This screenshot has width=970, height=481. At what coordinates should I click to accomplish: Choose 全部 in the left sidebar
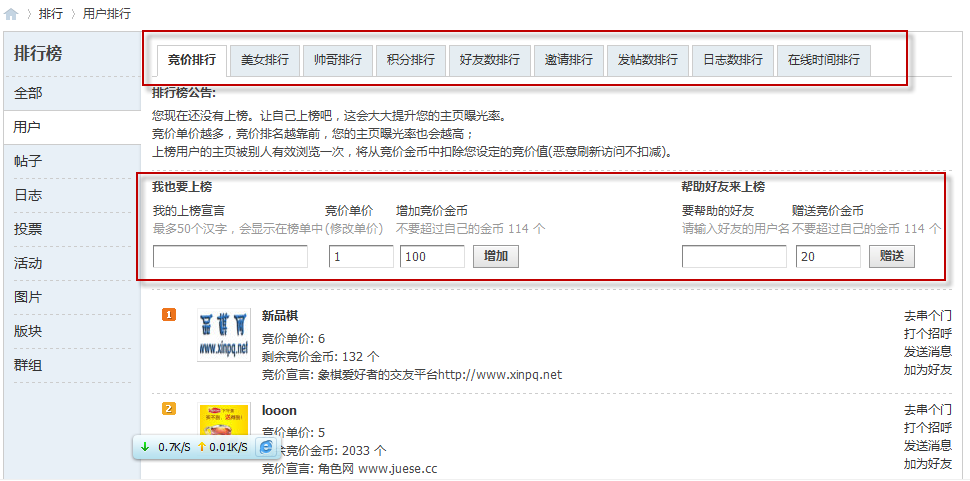click(x=28, y=93)
